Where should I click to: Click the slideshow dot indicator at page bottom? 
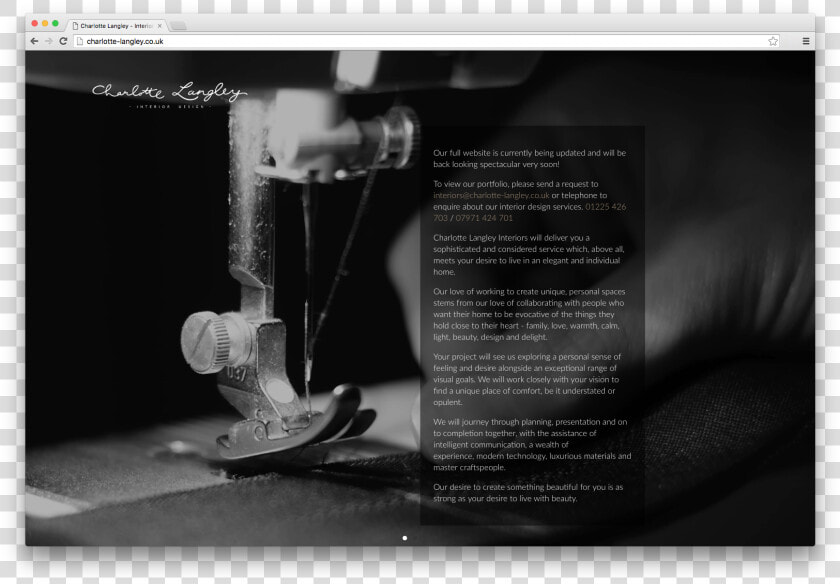[404, 538]
